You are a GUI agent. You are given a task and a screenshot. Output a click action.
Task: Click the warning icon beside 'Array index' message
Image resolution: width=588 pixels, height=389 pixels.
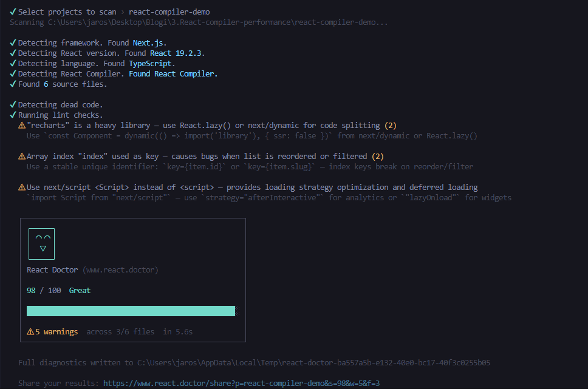click(x=22, y=157)
